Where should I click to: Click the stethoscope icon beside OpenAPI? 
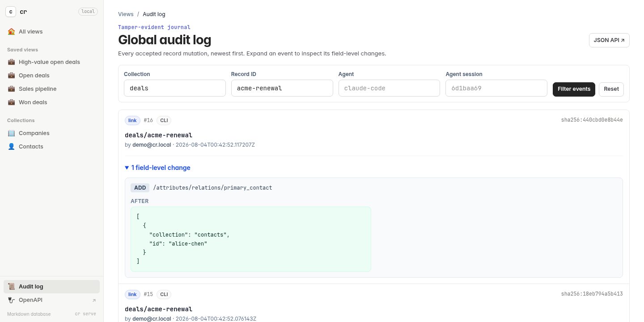click(11, 300)
